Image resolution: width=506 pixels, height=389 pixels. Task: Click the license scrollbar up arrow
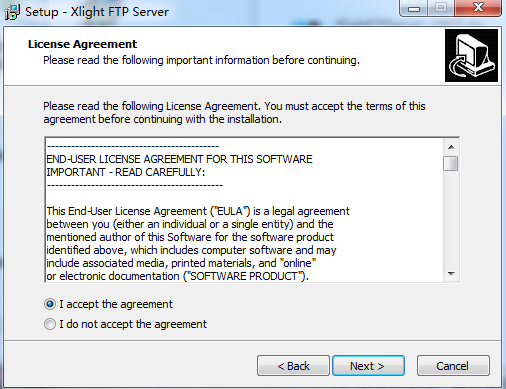[451, 147]
